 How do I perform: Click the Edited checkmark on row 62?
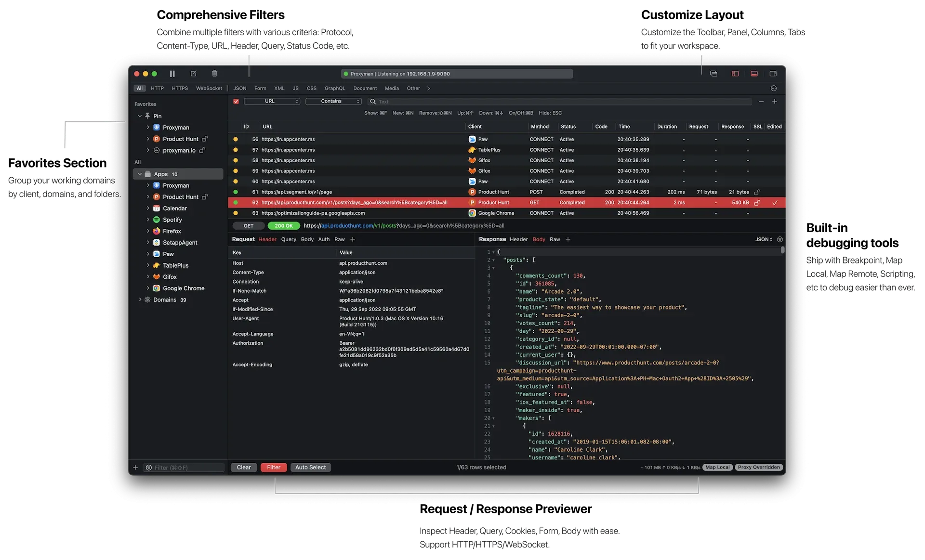pyautogui.click(x=775, y=203)
